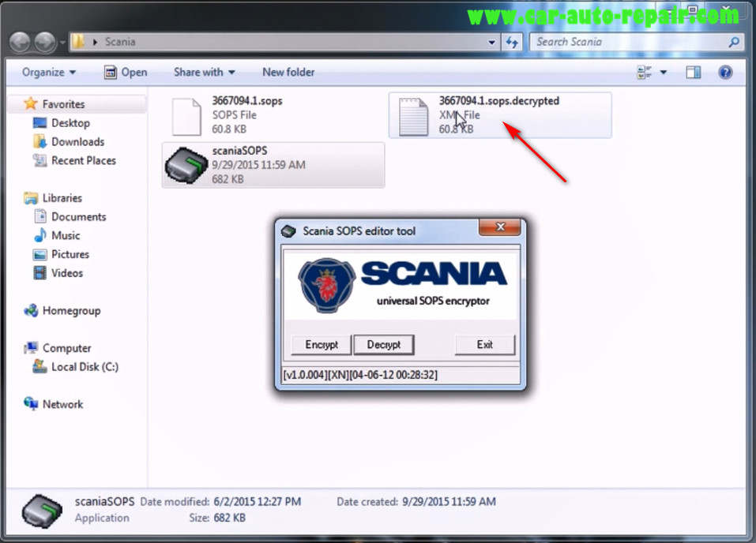Select Favorites in the navigation pane

click(63, 104)
